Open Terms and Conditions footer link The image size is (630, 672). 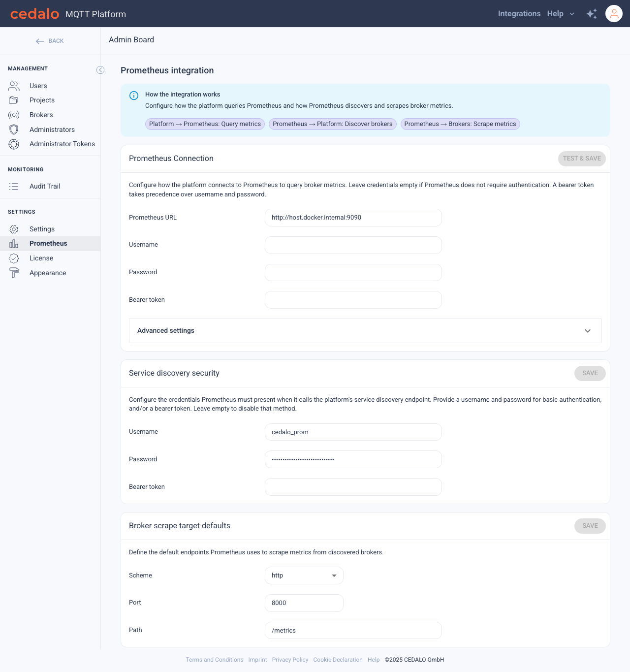[x=215, y=660]
